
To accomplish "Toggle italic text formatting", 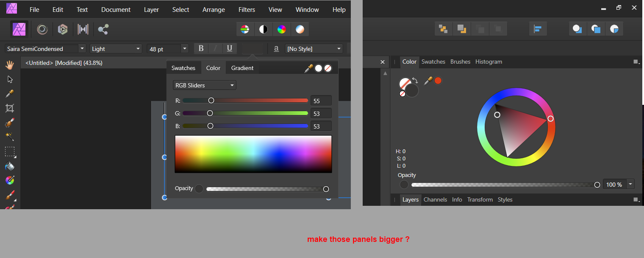I will (x=215, y=48).
